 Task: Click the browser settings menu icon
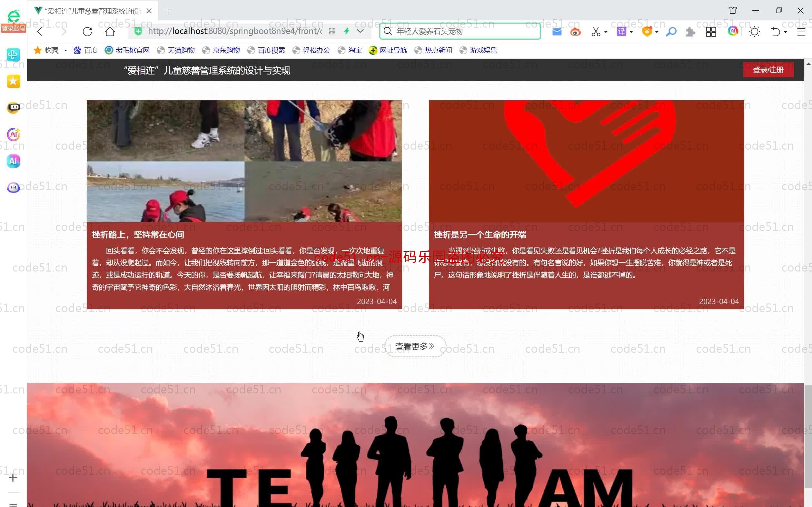(x=801, y=32)
